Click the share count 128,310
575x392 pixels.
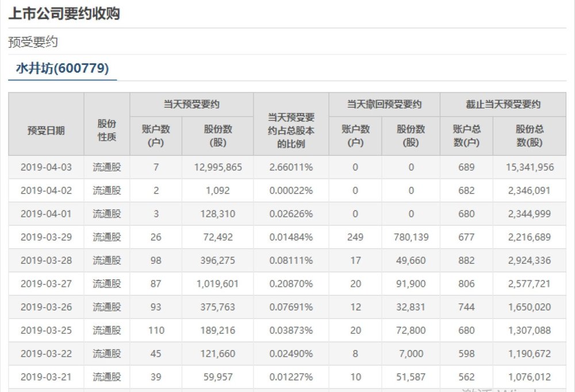[218, 214]
